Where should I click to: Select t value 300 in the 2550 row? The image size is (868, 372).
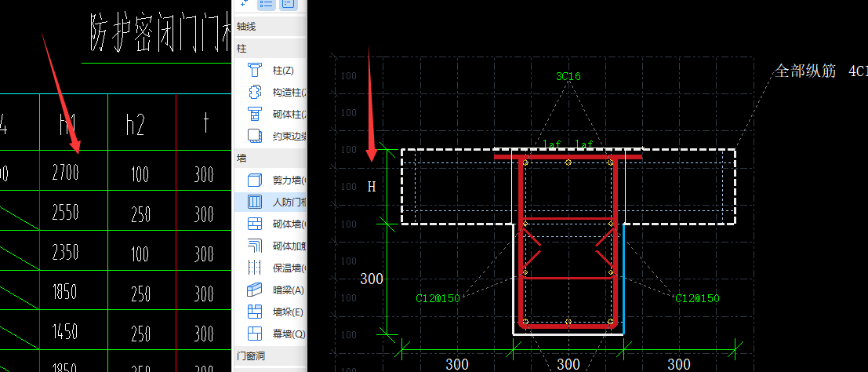click(204, 214)
